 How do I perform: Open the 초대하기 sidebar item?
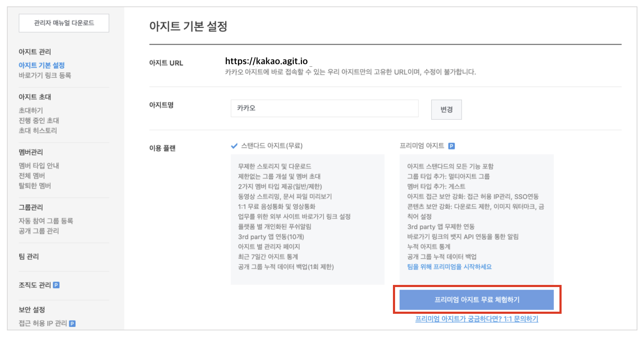point(31,110)
